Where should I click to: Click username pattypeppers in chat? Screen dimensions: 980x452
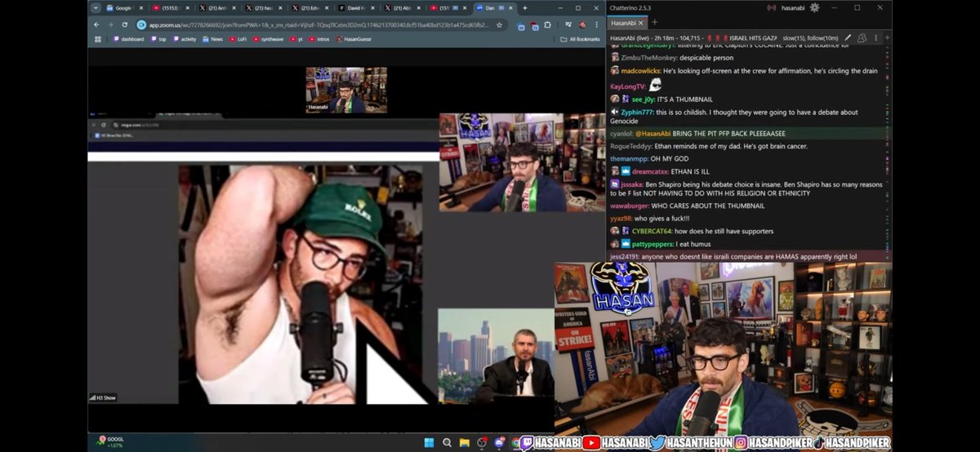point(654,243)
